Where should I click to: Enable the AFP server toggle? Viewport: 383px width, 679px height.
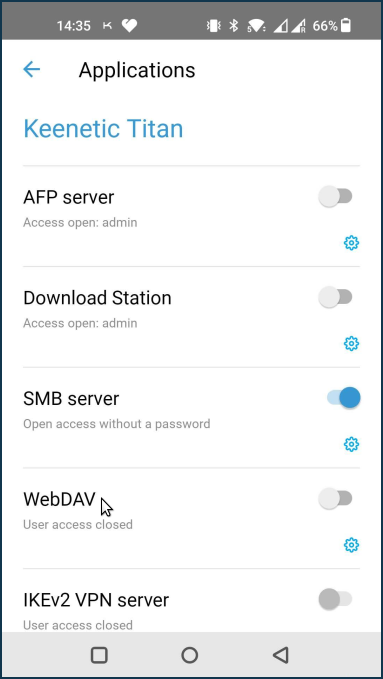pos(335,197)
